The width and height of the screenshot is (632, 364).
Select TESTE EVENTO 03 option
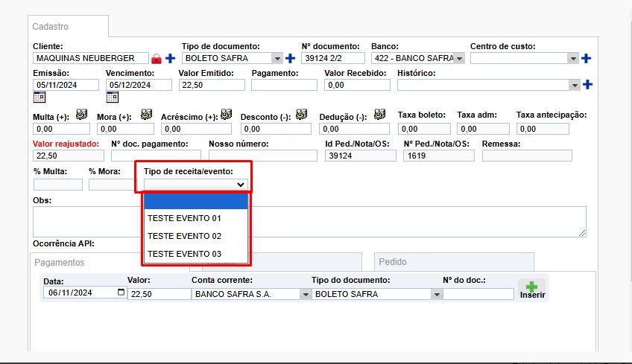196,254
